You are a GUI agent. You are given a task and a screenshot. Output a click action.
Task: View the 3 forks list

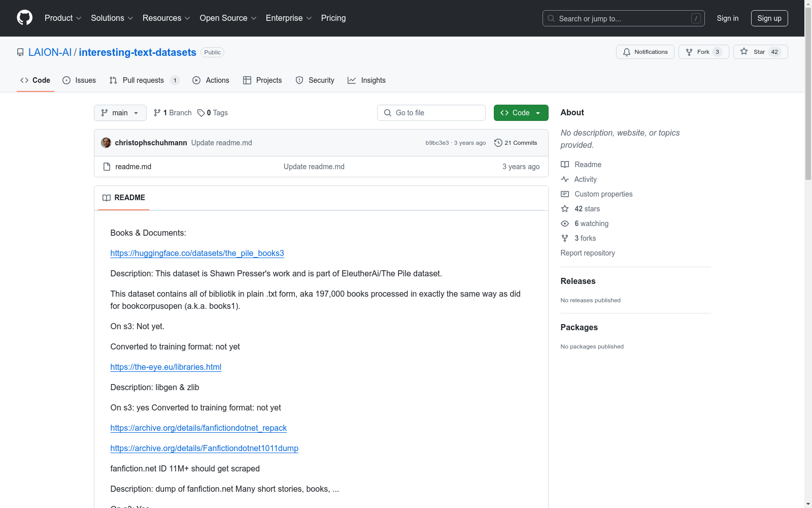tap(579, 238)
